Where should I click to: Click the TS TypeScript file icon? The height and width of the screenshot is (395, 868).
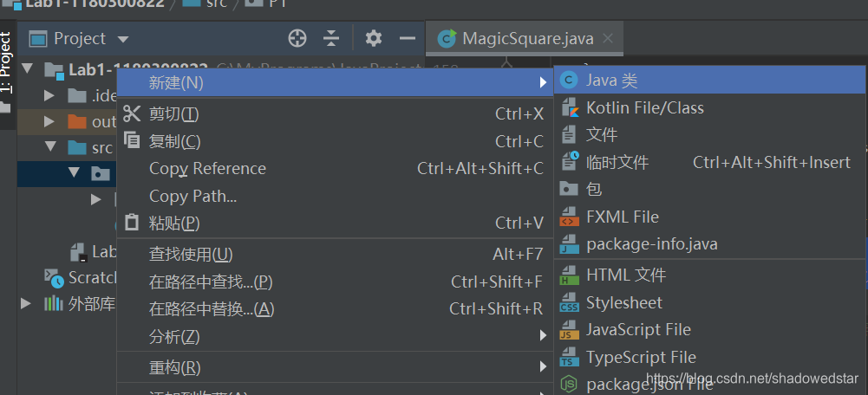coord(569,358)
